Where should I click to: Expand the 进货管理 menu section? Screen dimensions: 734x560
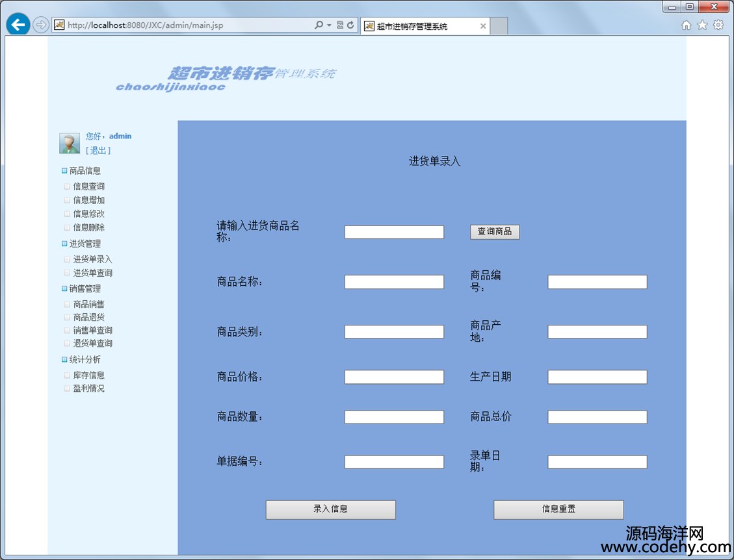click(x=85, y=244)
